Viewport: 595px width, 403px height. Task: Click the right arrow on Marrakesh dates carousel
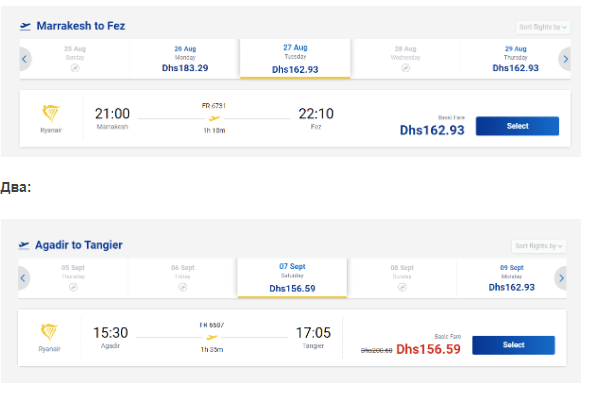[565, 59]
